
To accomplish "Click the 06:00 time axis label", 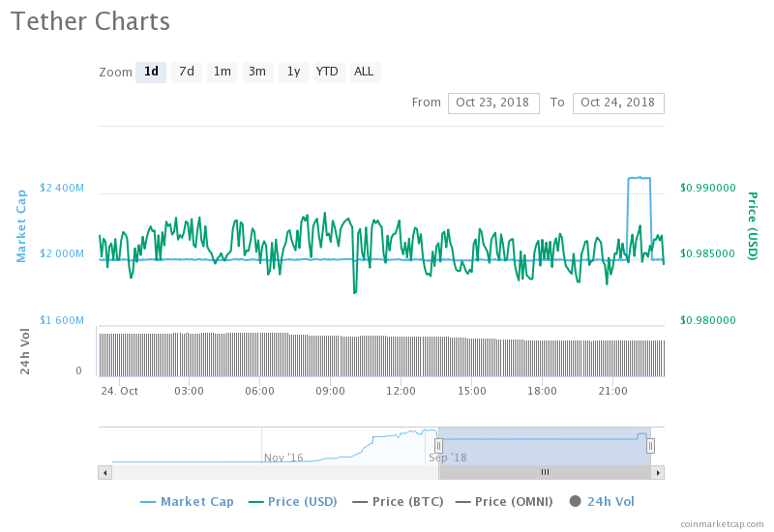I will pyautogui.click(x=259, y=391).
